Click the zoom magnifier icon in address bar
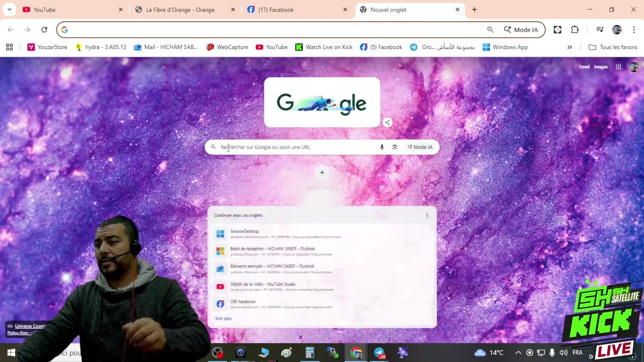This screenshot has height=362, width=644. pos(490,30)
